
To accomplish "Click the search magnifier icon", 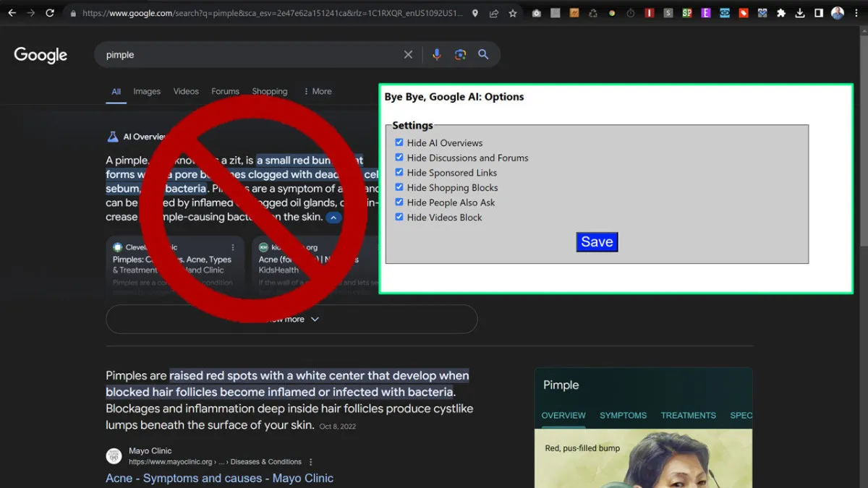I will 483,54.
